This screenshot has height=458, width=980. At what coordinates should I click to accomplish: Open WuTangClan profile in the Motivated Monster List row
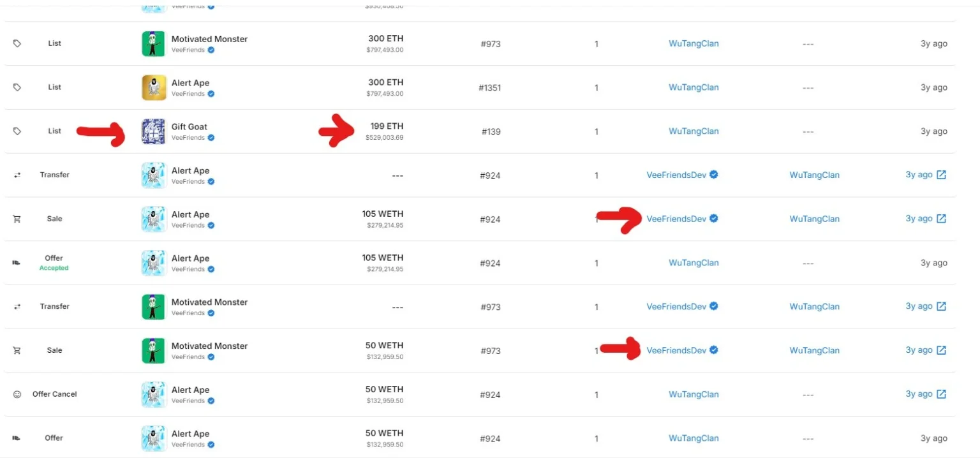[694, 43]
